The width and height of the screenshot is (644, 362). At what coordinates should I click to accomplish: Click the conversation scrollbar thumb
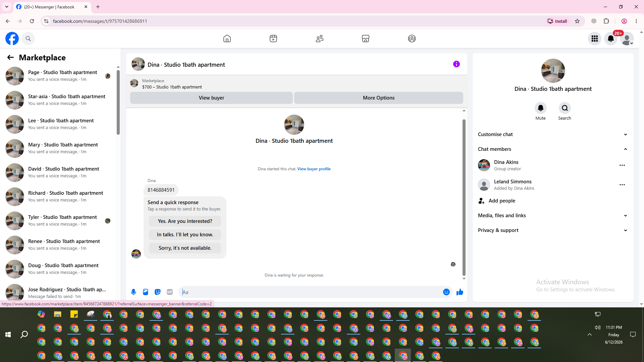464,197
